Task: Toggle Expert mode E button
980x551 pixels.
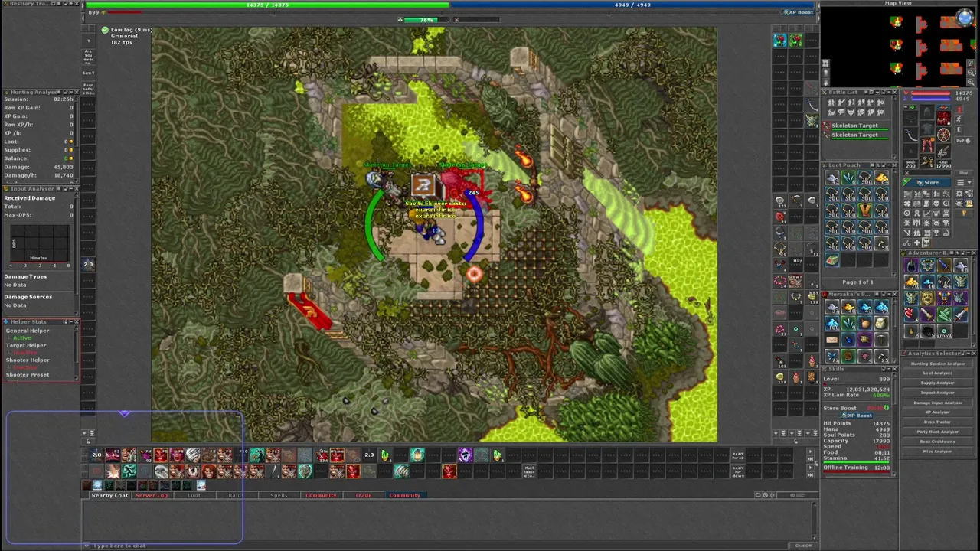Action: (x=959, y=130)
